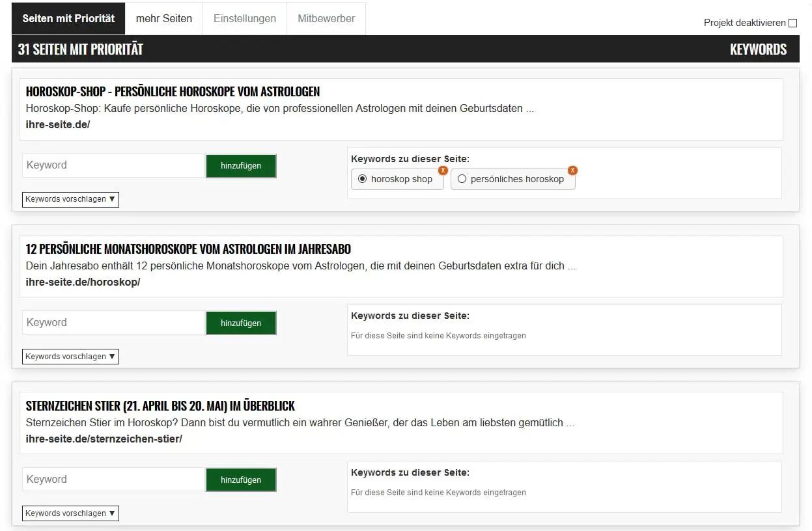This screenshot has height=531, width=812.
Task: Open the ihre-seite.de/horoskop/ URL link
Action: click(83, 282)
